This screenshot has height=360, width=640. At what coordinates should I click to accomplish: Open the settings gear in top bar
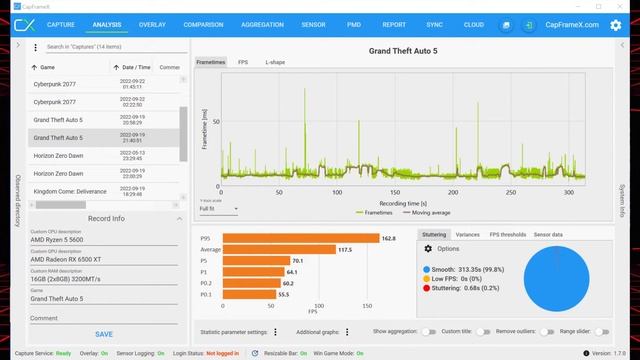click(616, 25)
